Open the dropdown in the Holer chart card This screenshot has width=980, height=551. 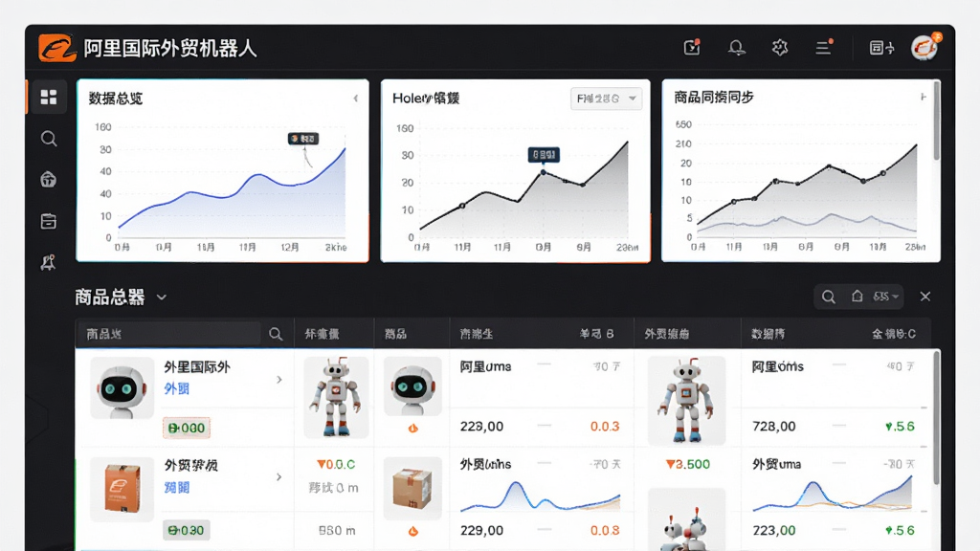click(x=606, y=99)
